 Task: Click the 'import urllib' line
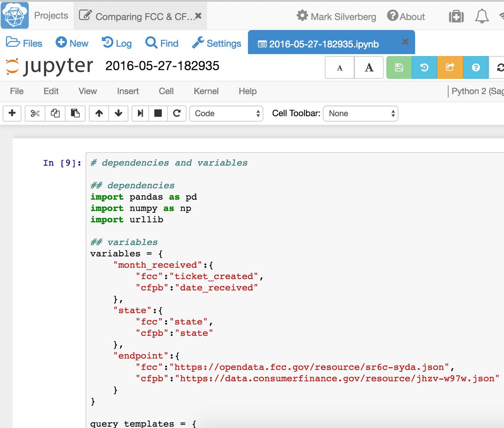[127, 219]
